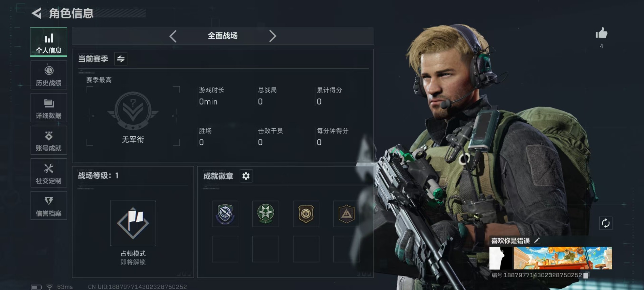The width and height of the screenshot is (644, 290).
Task: Select the 个人信息 tab
Action: [49, 42]
